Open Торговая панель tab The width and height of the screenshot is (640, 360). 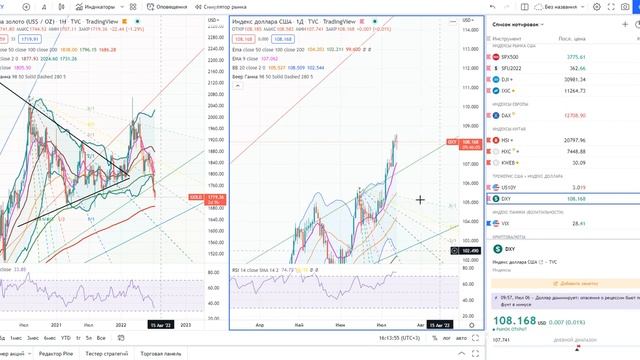pos(161,353)
